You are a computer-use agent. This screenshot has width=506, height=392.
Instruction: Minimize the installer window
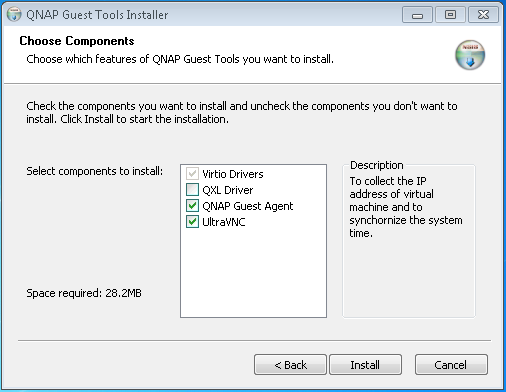pyautogui.click(x=417, y=15)
